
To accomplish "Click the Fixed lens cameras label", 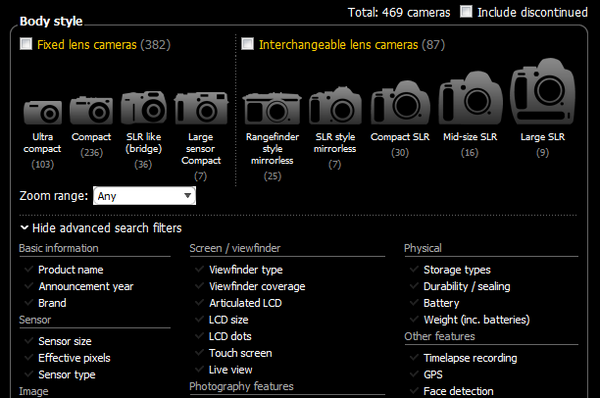I will pos(87,45).
